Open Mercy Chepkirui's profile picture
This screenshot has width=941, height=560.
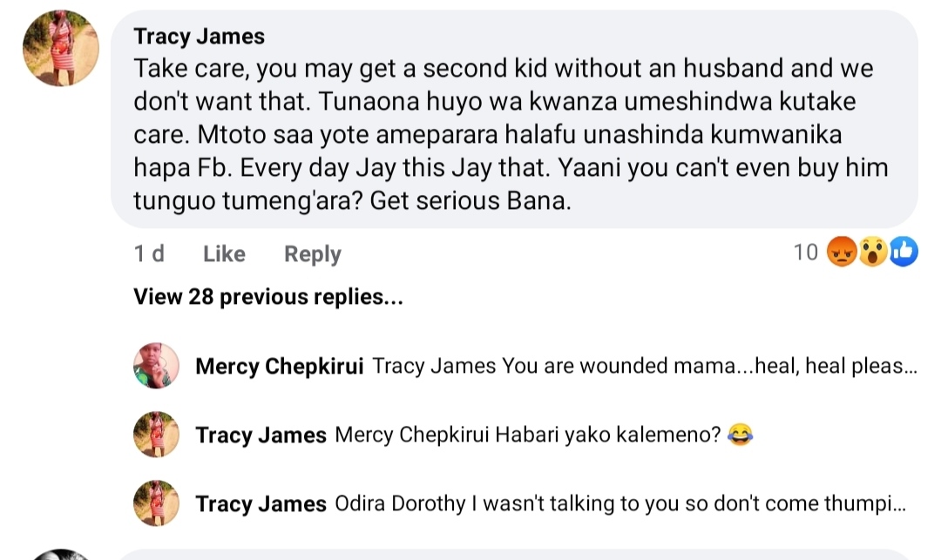pyautogui.click(x=156, y=366)
